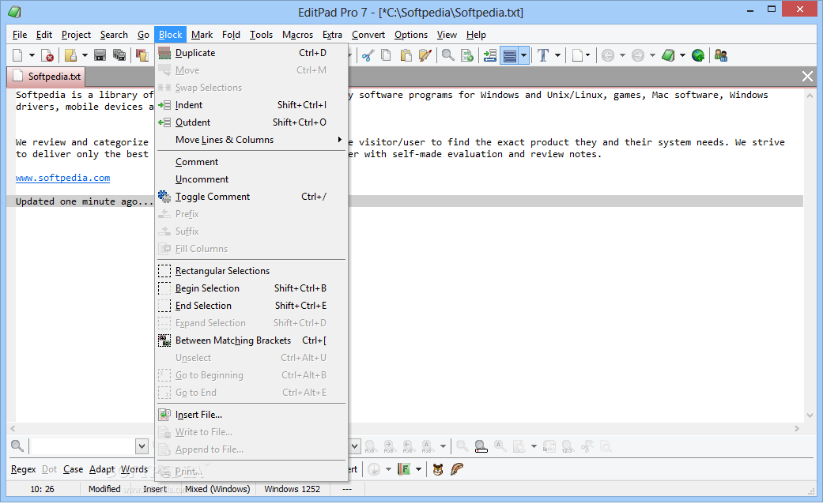Toggle the highlighted word wrap toolbar button
Screen dimensions: 823x504
(x=510, y=55)
